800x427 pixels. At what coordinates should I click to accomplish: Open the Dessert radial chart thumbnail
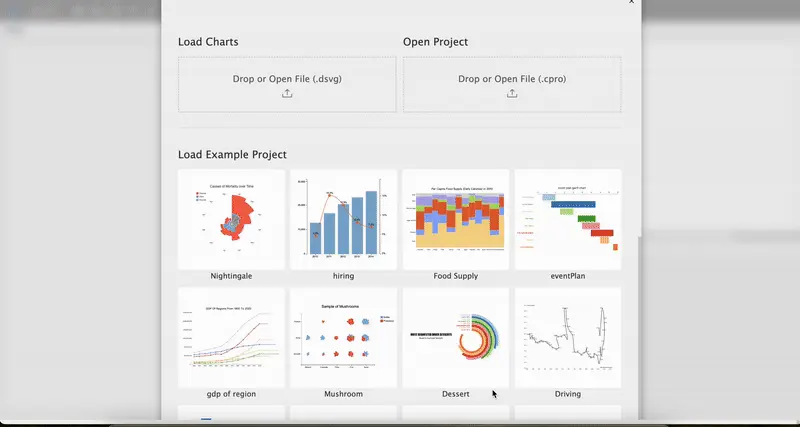point(455,337)
